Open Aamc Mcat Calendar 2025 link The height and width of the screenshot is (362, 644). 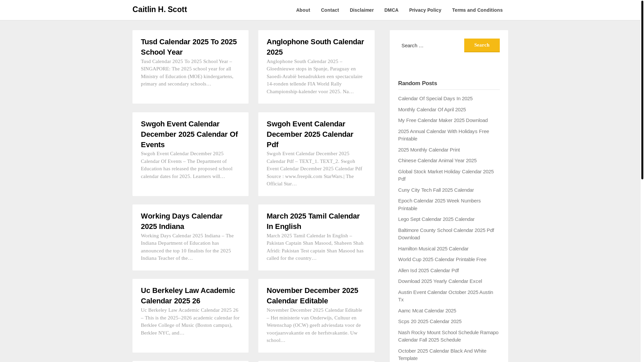(x=427, y=311)
